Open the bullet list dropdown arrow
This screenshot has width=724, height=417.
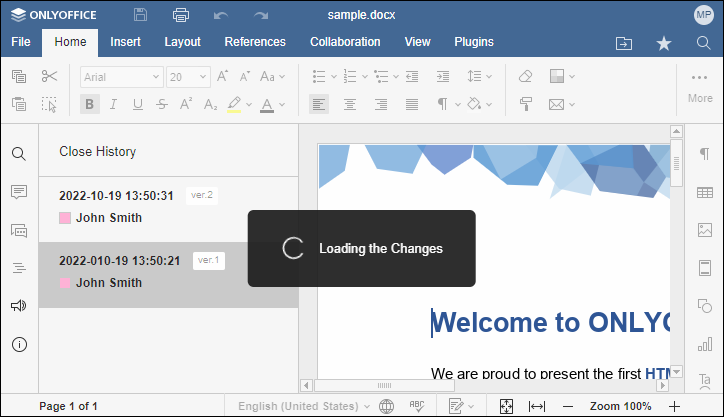(x=334, y=77)
